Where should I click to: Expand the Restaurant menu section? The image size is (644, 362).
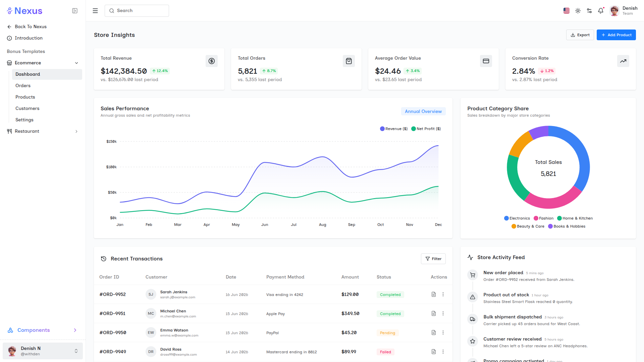click(x=43, y=131)
